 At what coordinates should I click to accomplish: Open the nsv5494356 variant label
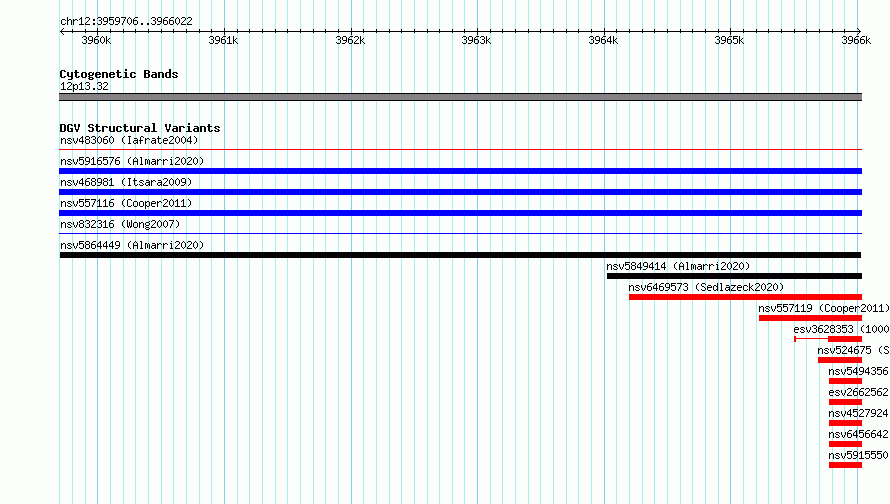(x=858, y=371)
